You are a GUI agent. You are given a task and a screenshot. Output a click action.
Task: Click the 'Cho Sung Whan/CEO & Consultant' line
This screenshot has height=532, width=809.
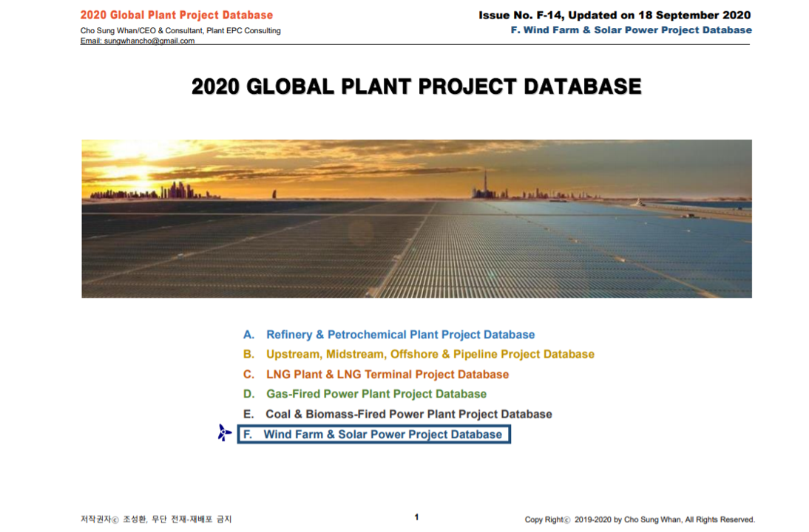180,30
